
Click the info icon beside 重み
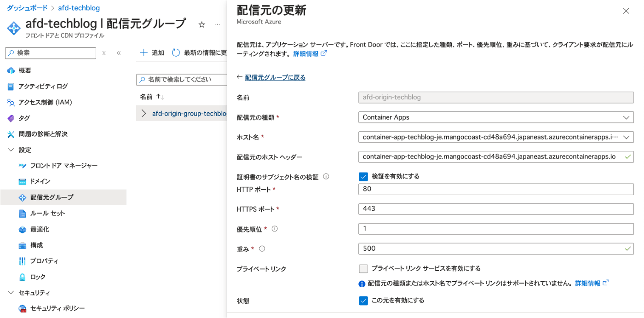pos(262,249)
